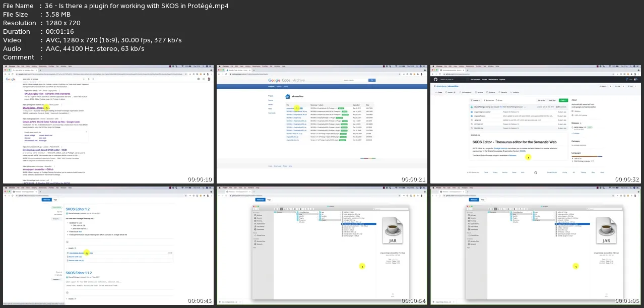
Task: Open the 'Add file' dropdown on the repo page
Action: (553, 101)
